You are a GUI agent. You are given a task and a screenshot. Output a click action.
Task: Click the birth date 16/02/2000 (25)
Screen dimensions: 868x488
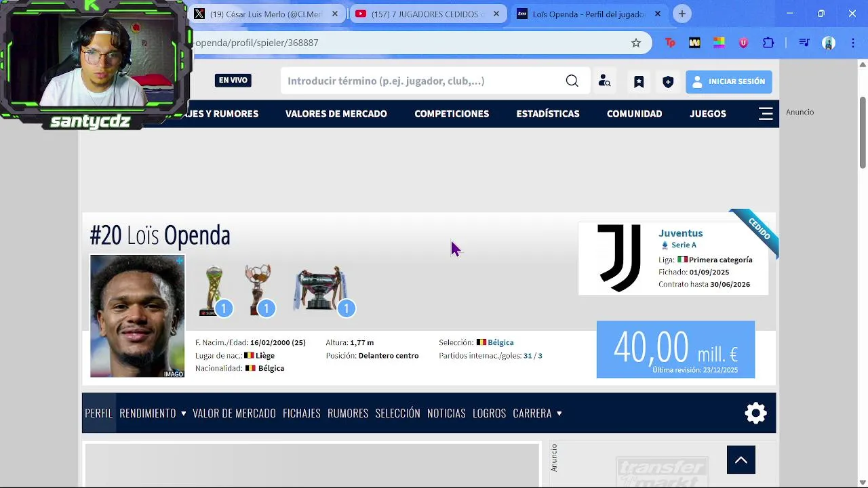tap(277, 343)
